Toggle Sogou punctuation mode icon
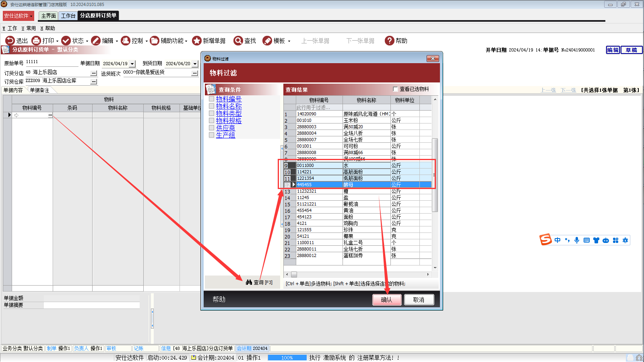This screenshot has height=362, width=644. pos(567,240)
